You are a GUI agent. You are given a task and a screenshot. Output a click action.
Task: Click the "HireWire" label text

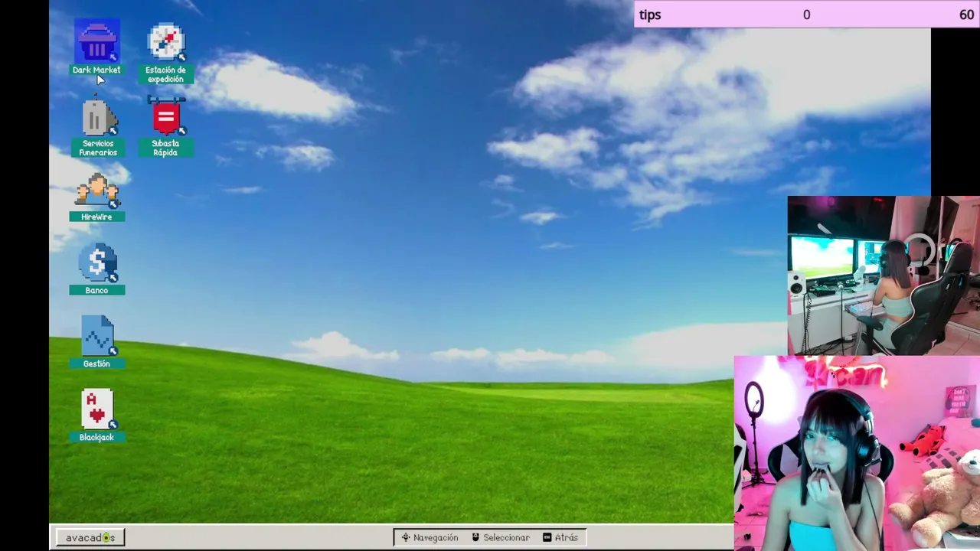pyautogui.click(x=96, y=217)
